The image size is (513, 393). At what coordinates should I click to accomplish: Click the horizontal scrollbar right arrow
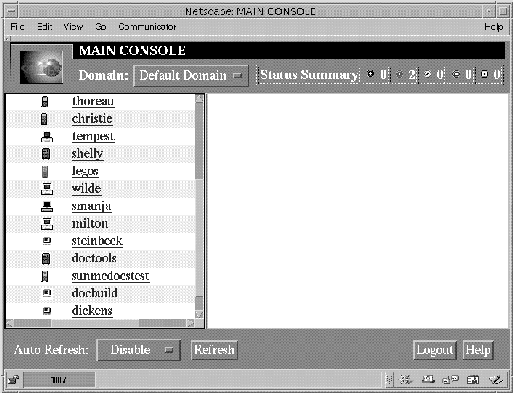[x=190, y=323]
